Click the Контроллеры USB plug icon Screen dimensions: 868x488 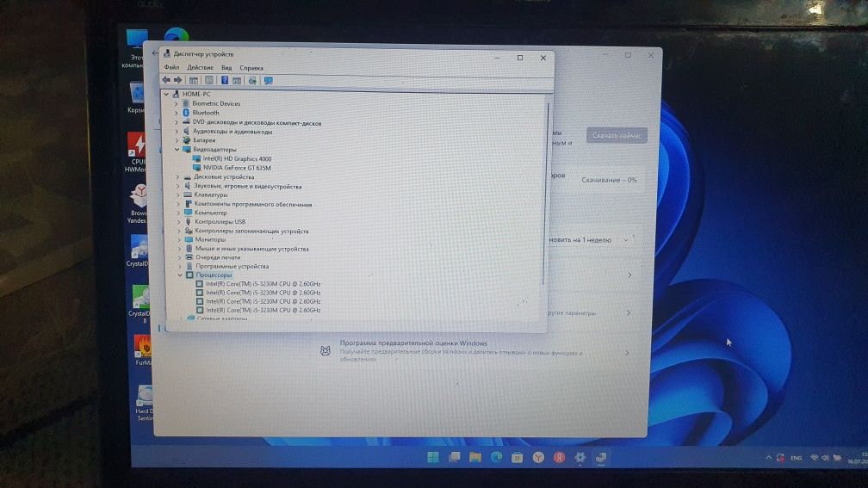point(189,222)
